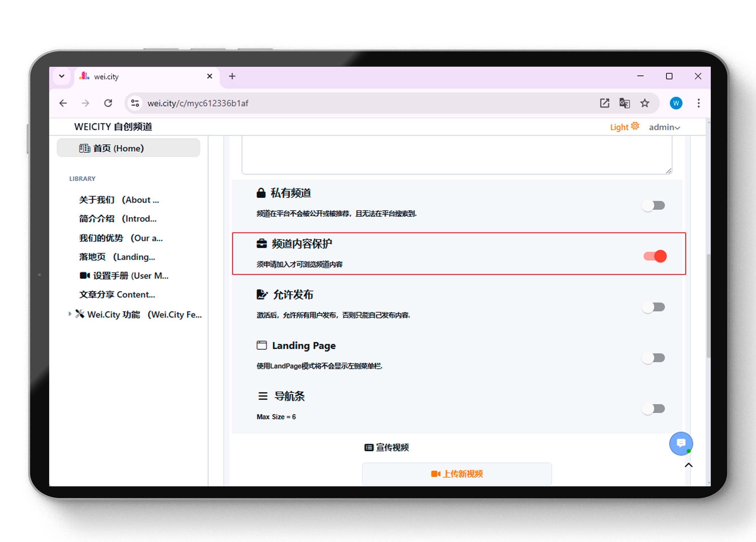
Task: Bookmark this page with the star icon
Action: (x=645, y=103)
